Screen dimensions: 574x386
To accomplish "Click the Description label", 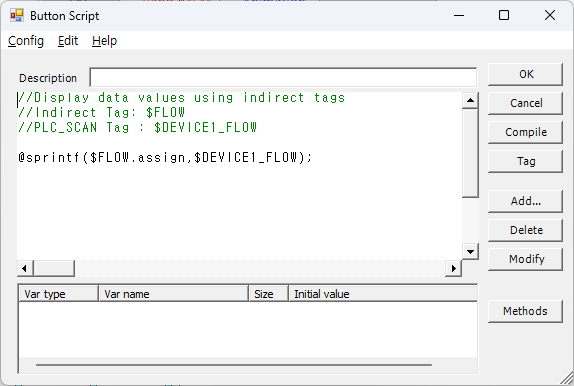I will (x=48, y=78).
